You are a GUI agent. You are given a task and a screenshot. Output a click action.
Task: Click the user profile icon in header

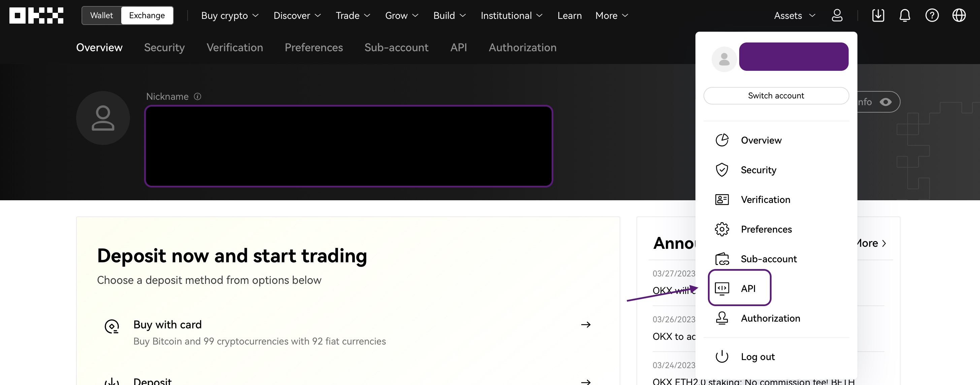coord(837,16)
